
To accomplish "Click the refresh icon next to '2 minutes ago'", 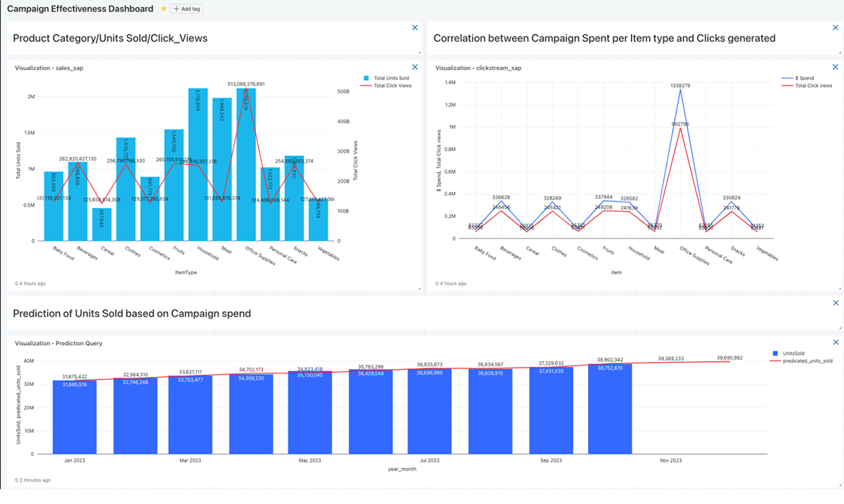I will point(17,480).
